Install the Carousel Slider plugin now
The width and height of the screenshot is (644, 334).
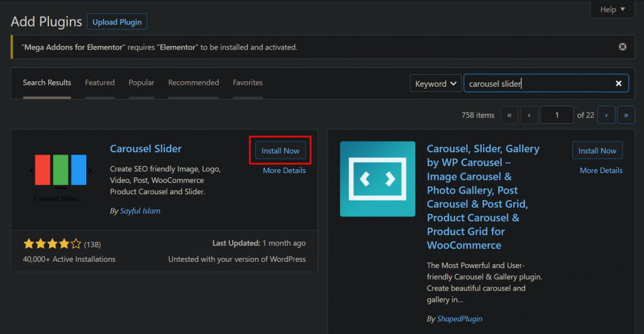click(280, 150)
